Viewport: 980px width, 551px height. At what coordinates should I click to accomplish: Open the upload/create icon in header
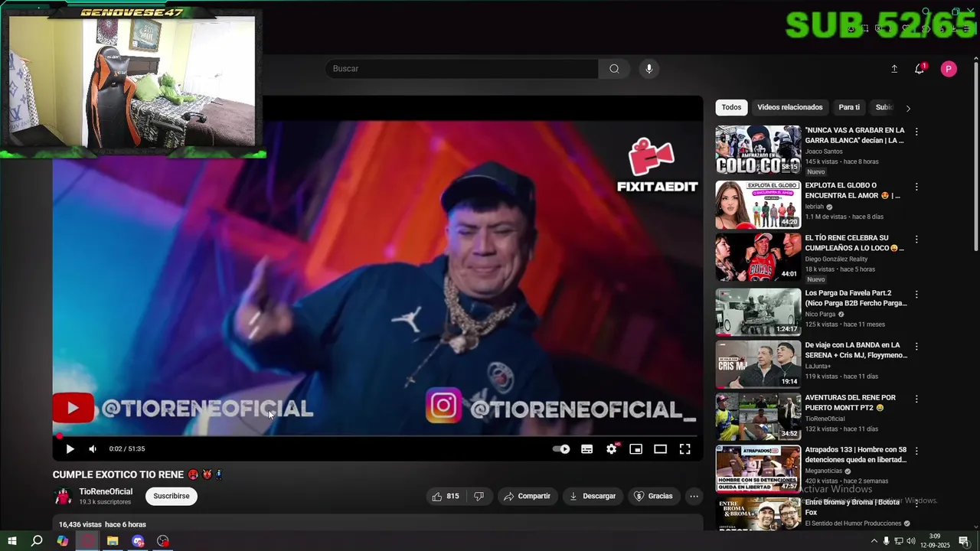pyautogui.click(x=893, y=69)
